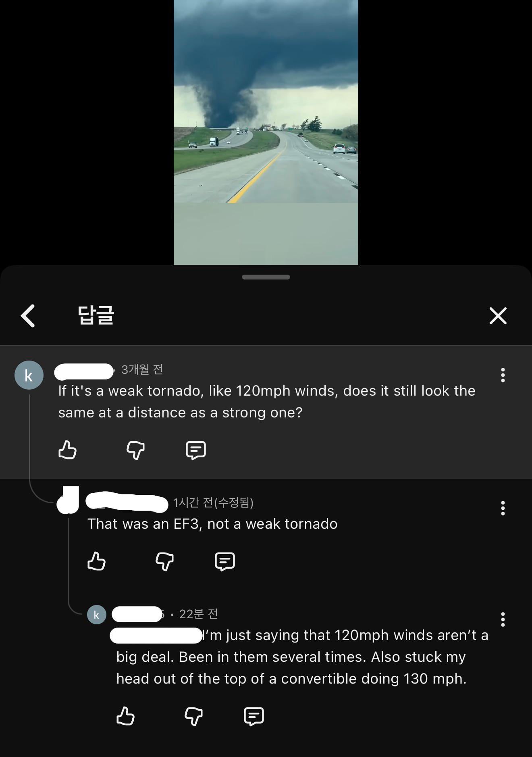Dislike the weak tornado question comment
Screen dimensions: 532x757
[x=136, y=450]
